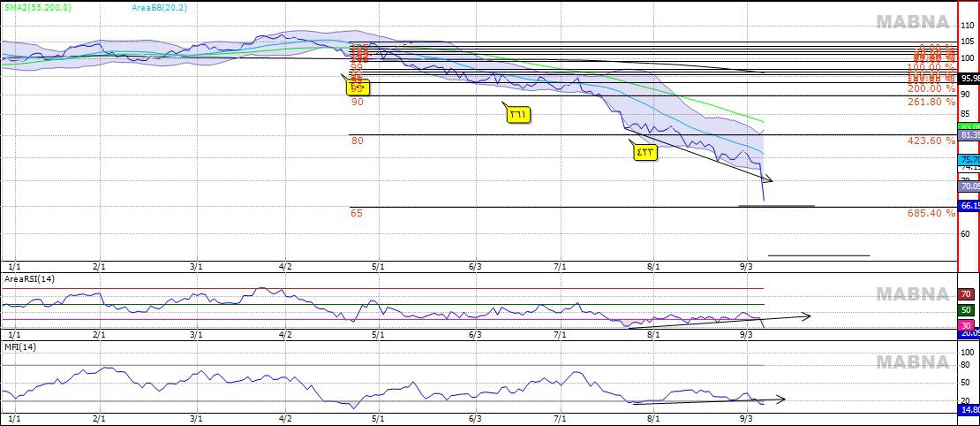980x426 pixels.
Task: Click the 5/1 date on main chart axis
Action: [379, 265]
